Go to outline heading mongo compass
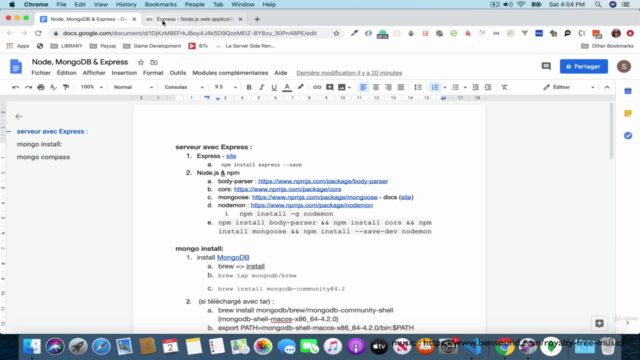 point(43,157)
